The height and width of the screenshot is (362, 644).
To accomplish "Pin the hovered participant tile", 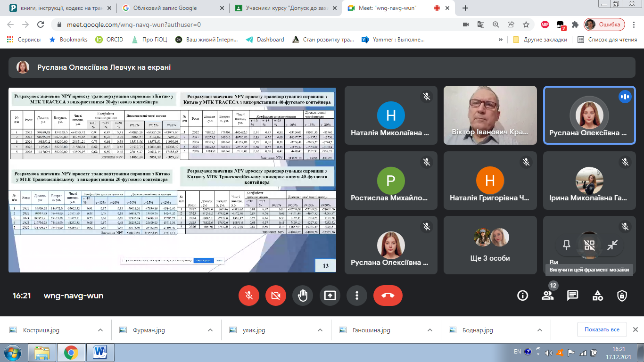I will coord(567,245).
